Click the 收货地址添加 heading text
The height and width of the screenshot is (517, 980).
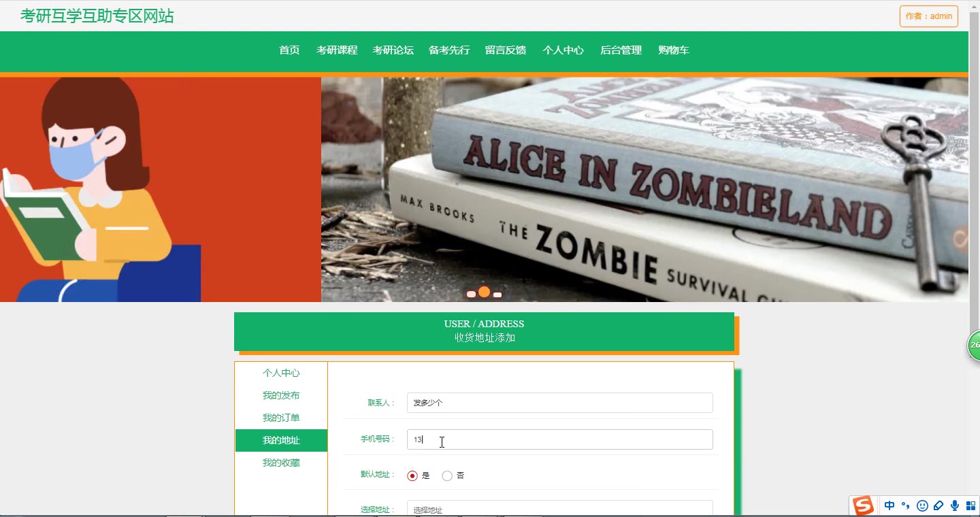(485, 337)
